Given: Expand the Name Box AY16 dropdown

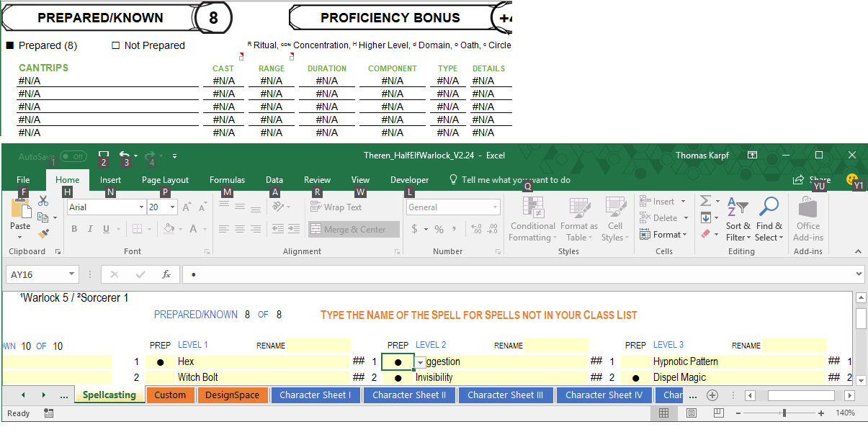Looking at the screenshot, I should [x=71, y=274].
